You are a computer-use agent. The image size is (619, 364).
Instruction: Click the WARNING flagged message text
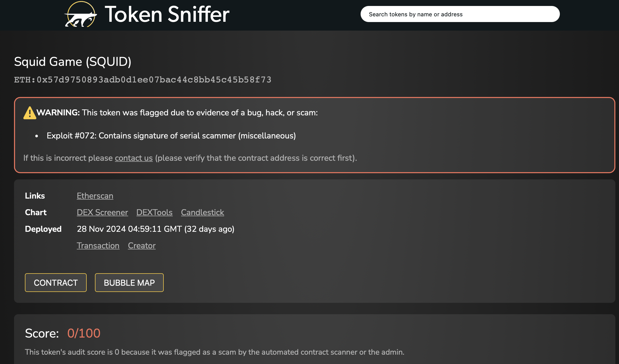pos(177,113)
